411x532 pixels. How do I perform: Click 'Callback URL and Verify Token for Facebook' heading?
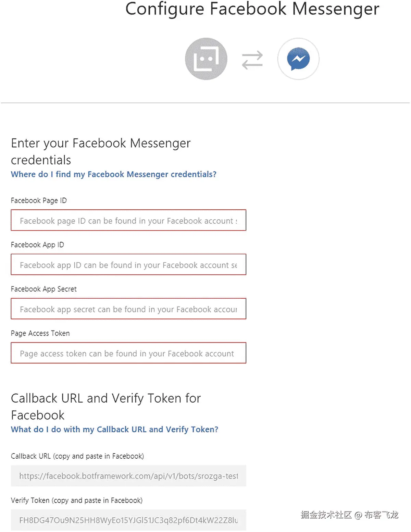(106, 406)
